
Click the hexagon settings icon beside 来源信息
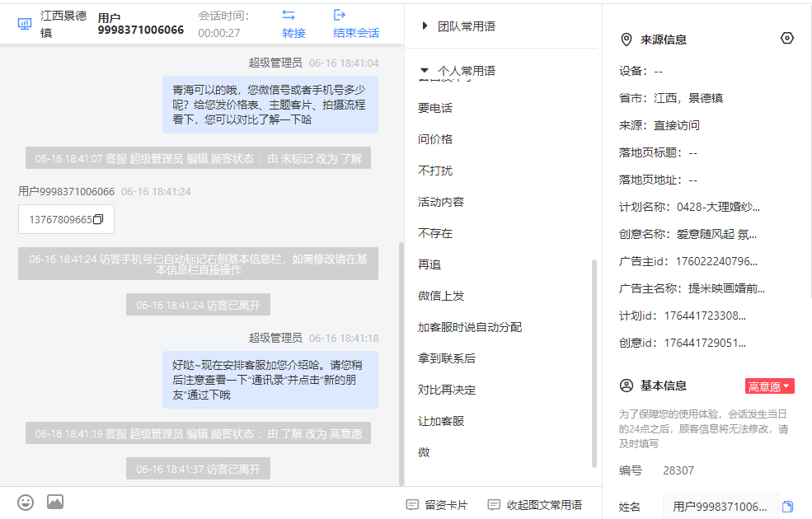(786, 38)
